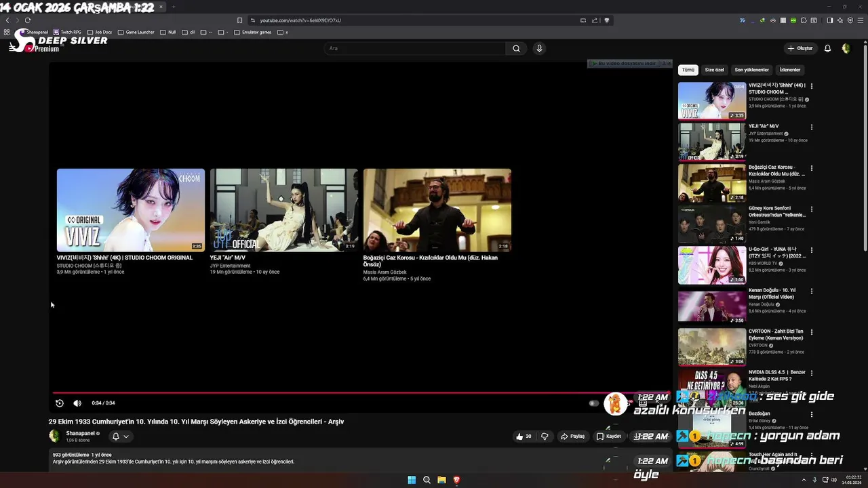Replay the video with the replay icon
Image resolution: width=868 pixels, height=488 pixels.
tap(60, 403)
